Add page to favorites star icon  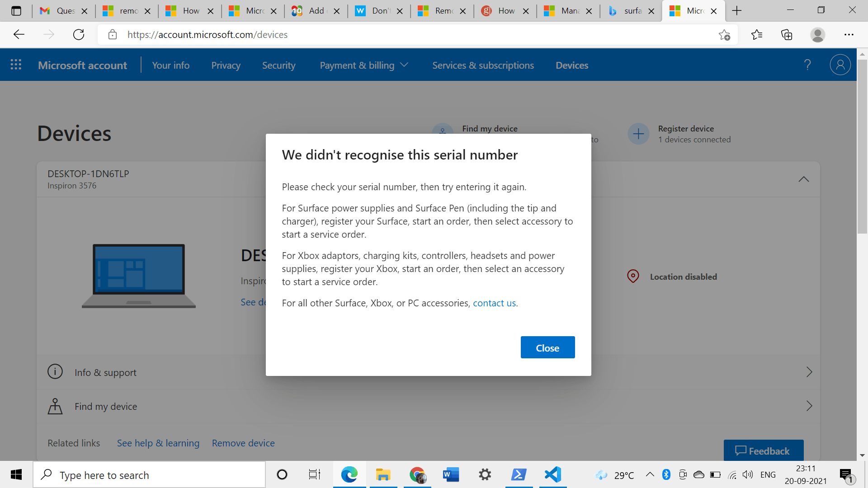tap(724, 35)
